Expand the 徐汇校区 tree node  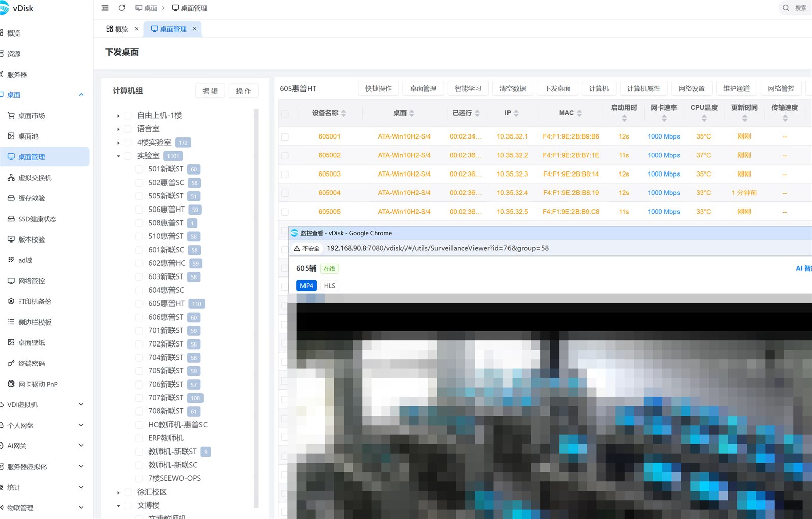[118, 492]
